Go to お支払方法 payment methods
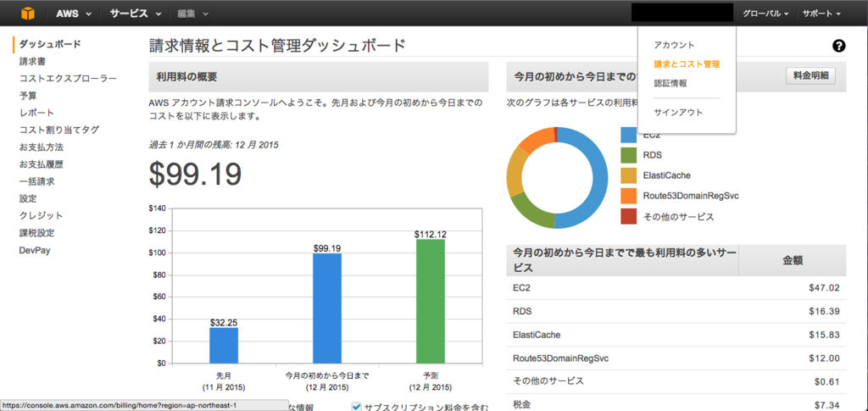 (x=42, y=147)
